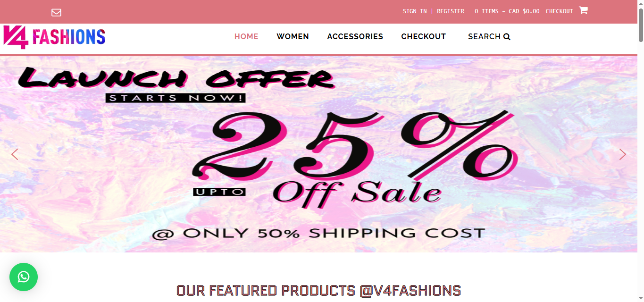Select Checkout in main navigation
The width and height of the screenshot is (644, 302).
coord(424,36)
